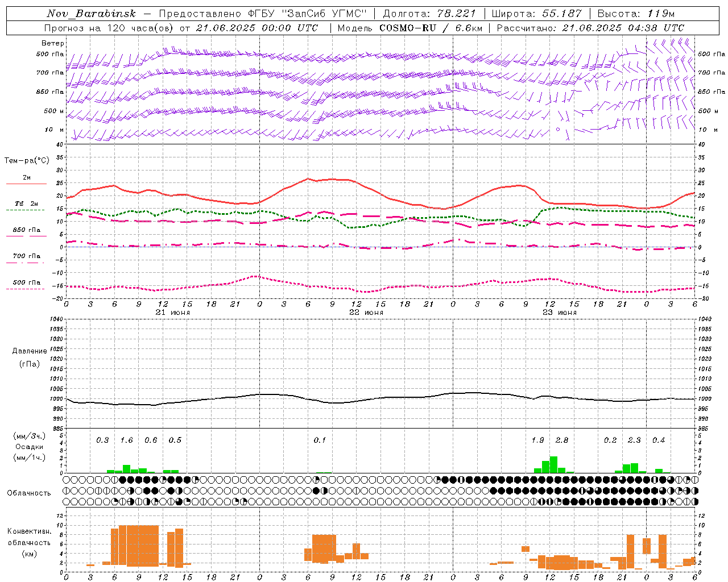Click the Ветер panel label
Viewport: 728px width, 582px height.
[53, 43]
